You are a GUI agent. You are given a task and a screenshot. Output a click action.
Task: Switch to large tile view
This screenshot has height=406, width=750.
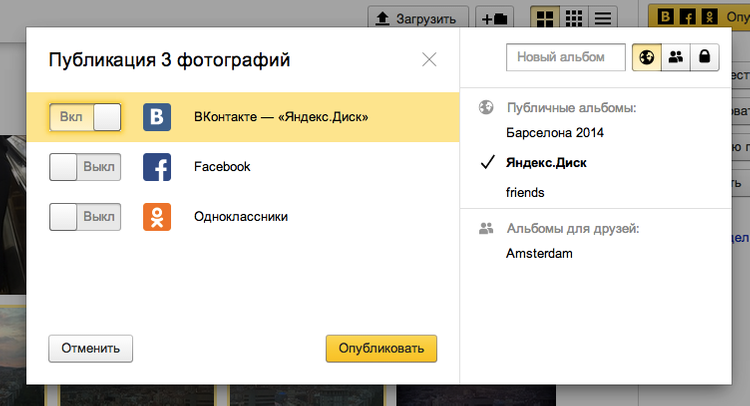545,18
